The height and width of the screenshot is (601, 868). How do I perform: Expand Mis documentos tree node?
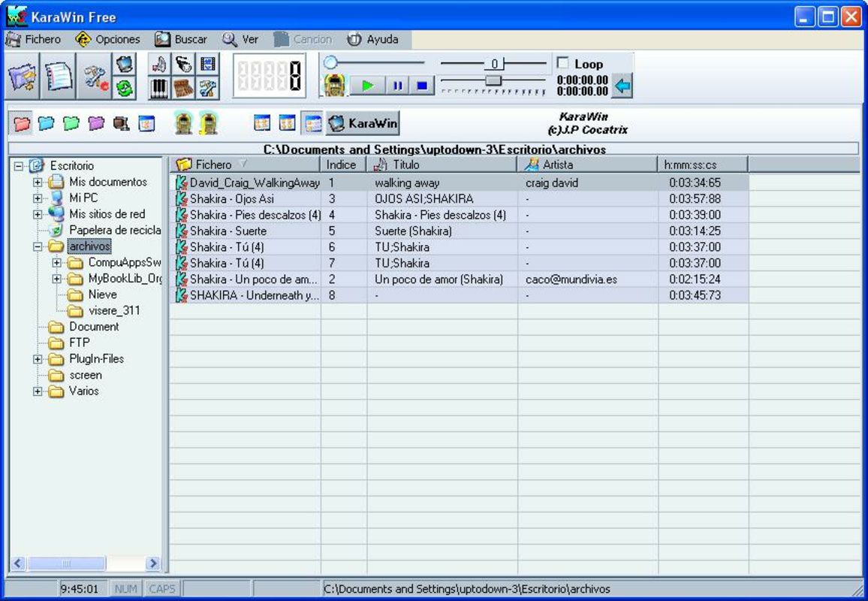tap(37, 182)
